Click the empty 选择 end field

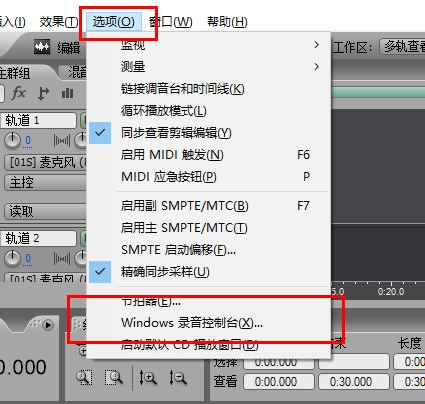(354, 362)
